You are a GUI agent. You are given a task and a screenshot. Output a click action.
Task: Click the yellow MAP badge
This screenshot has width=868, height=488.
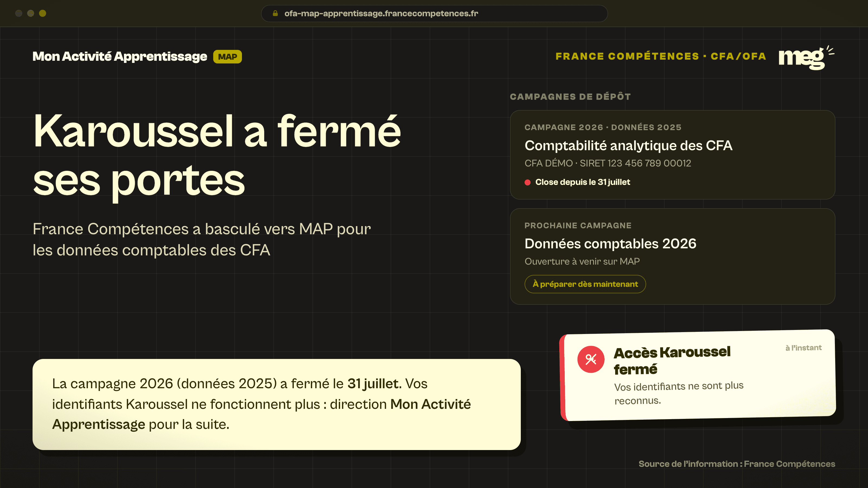(228, 57)
